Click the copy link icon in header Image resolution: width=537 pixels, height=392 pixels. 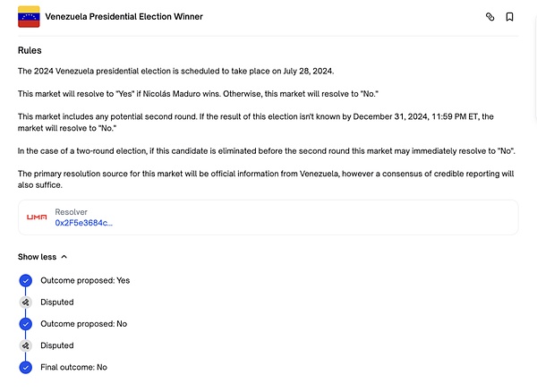(490, 17)
